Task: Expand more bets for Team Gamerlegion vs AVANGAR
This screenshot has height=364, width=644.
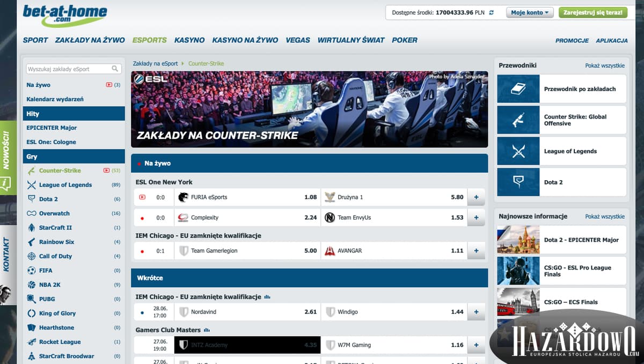Action: (x=476, y=251)
